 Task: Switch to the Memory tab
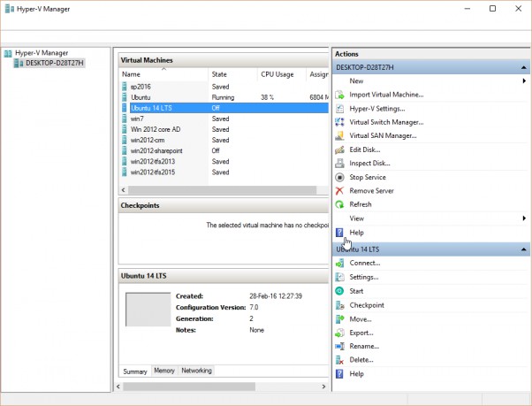pos(164,371)
